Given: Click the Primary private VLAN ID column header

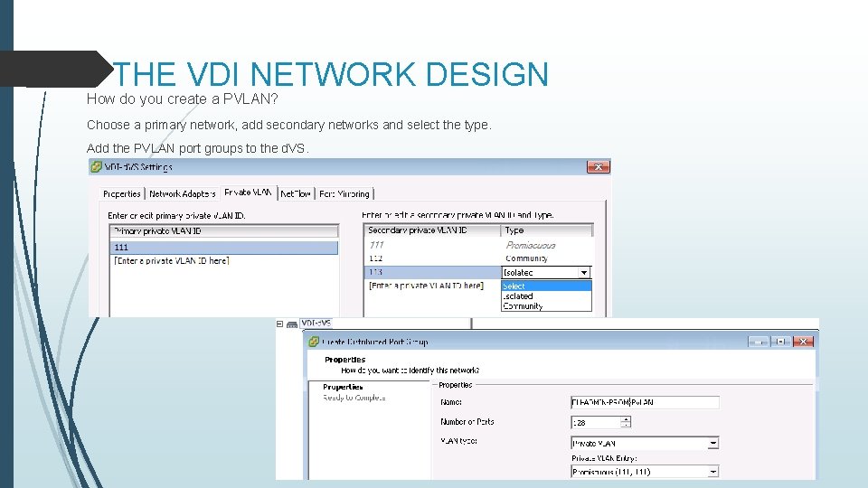Looking at the screenshot, I should coord(223,231).
